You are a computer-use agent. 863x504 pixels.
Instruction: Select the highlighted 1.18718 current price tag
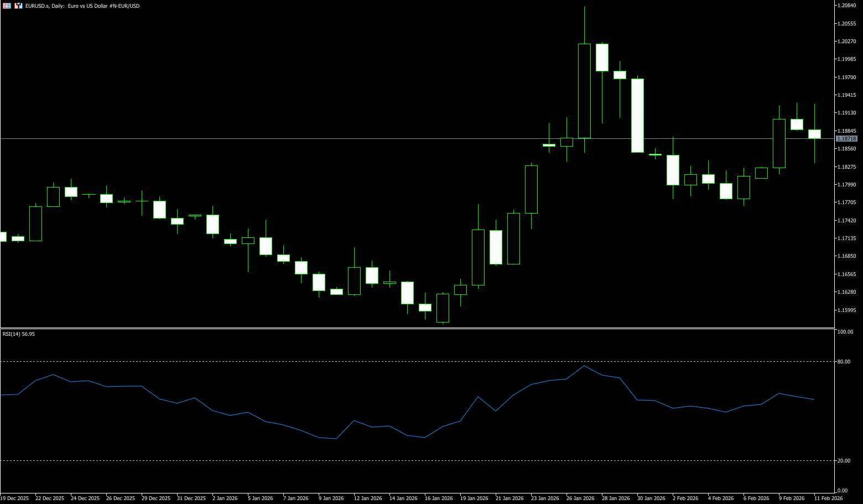[x=846, y=139]
